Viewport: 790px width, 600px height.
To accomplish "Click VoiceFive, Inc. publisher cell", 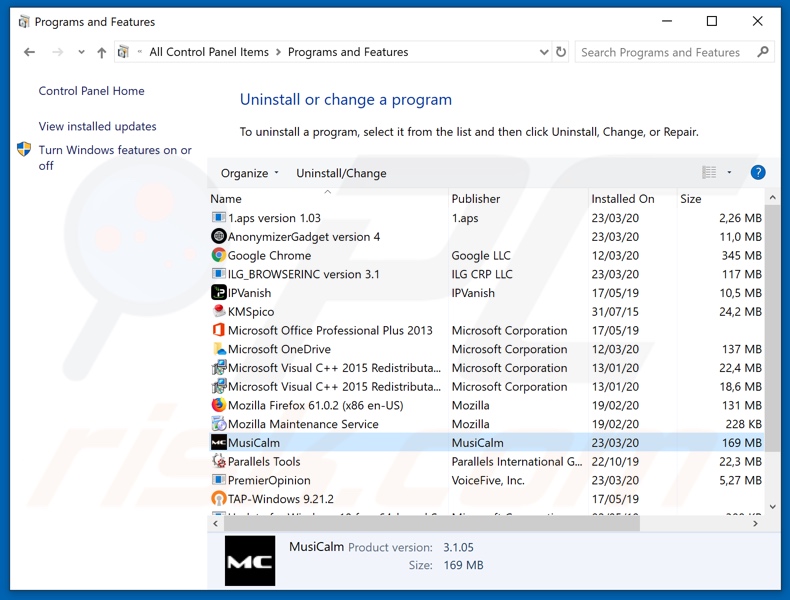I will pos(488,480).
